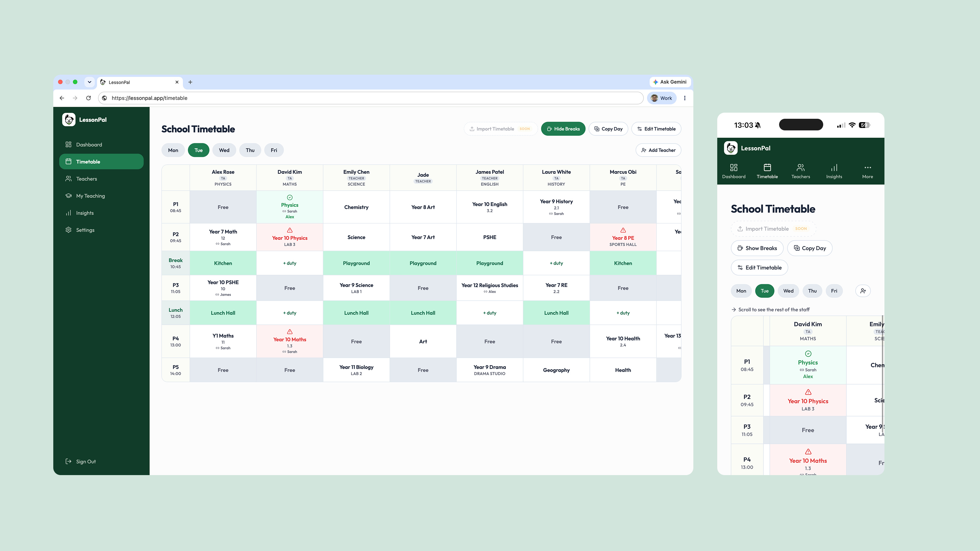The image size is (980, 551).
Task: Select the Mon tab on desktop
Action: coord(173,150)
